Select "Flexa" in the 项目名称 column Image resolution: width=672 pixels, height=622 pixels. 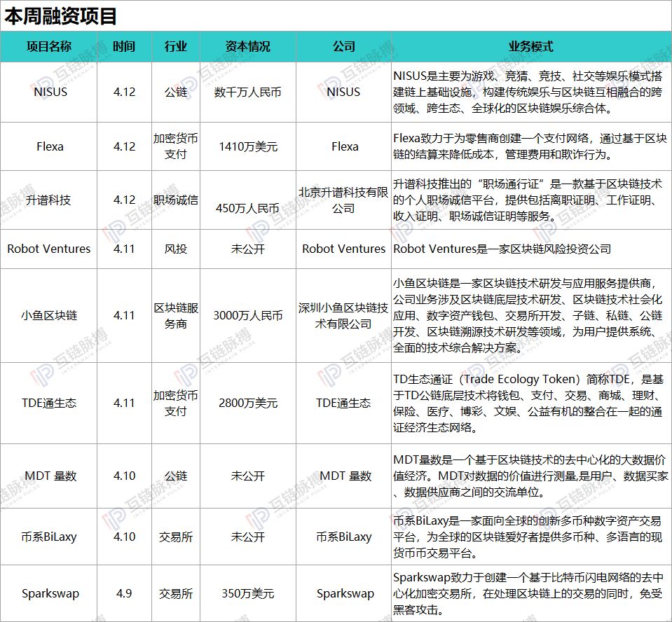click(x=50, y=146)
